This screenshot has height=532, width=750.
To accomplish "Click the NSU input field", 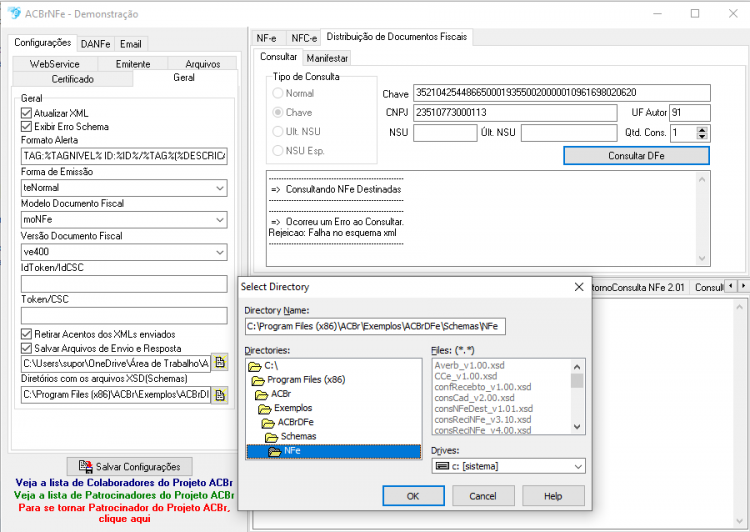I will [445, 133].
